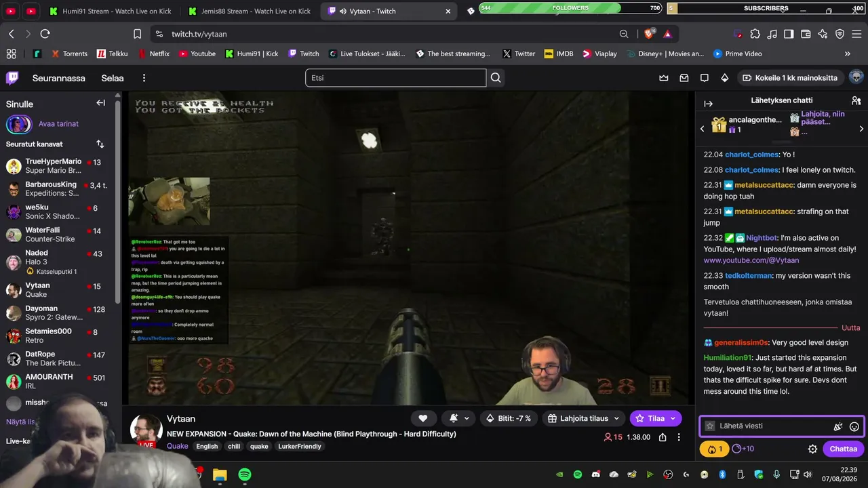Open Brave Shields lion icon
The image size is (868, 488).
click(x=650, y=34)
